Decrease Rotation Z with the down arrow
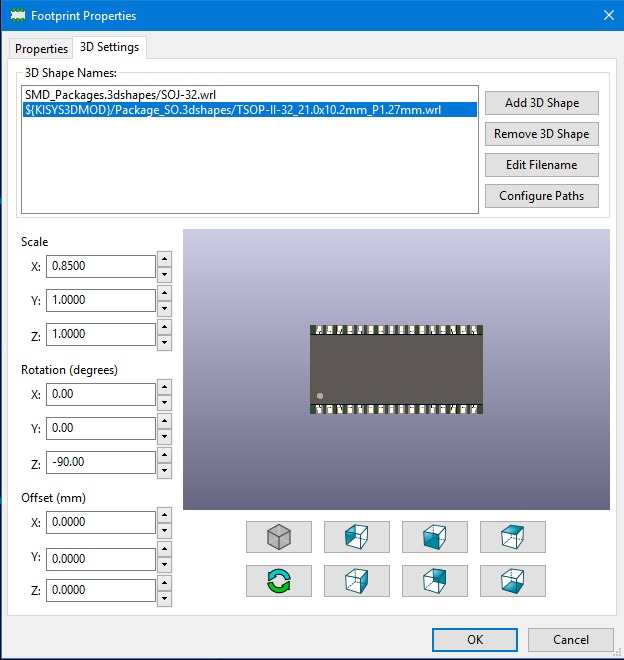Screen dimensions: 624x660 (x=164, y=471)
